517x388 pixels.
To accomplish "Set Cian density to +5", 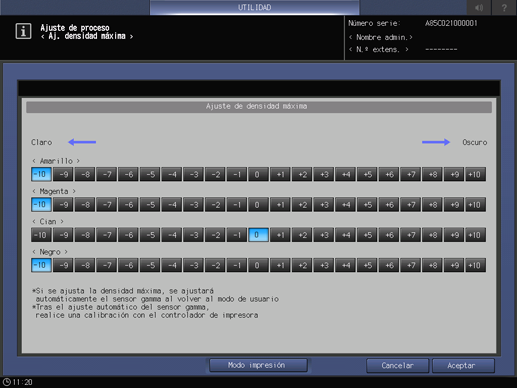I will 367,235.
